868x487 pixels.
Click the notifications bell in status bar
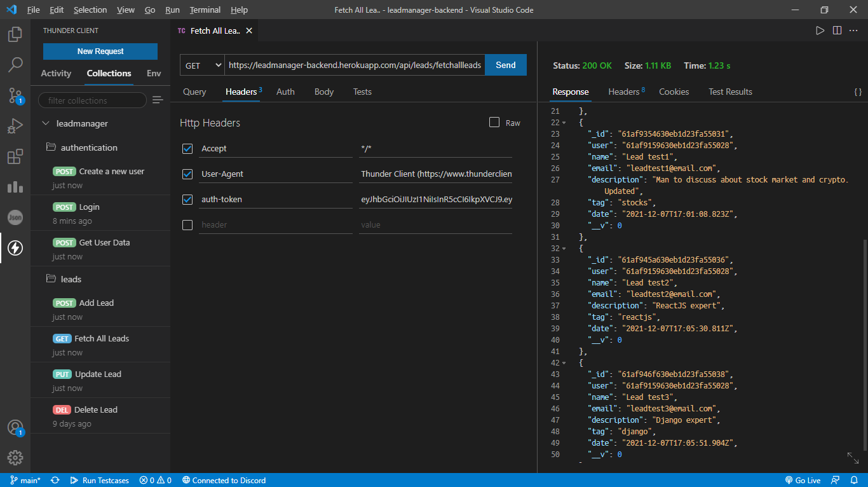(x=855, y=481)
